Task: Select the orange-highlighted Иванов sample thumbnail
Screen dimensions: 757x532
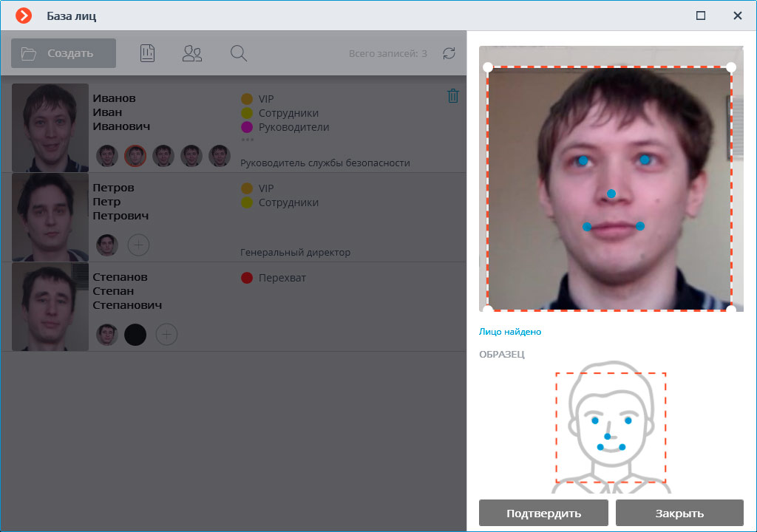Action: pyautogui.click(x=135, y=155)
